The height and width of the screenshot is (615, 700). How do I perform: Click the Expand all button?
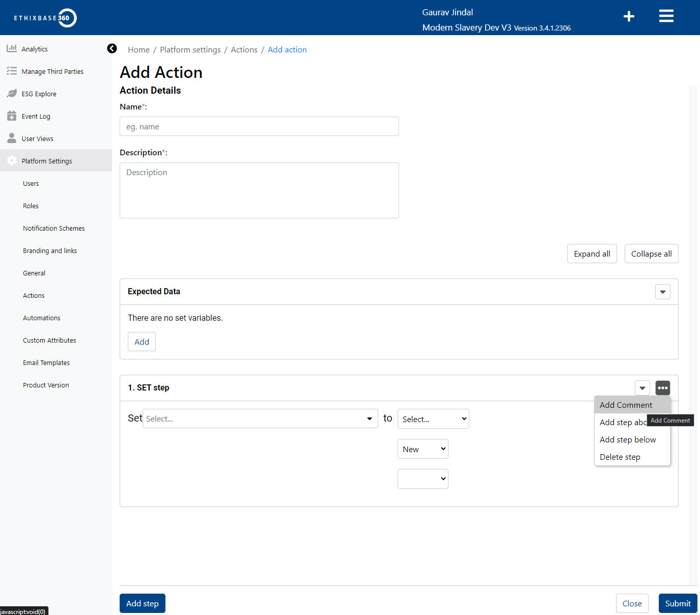[x=592, y=253]
